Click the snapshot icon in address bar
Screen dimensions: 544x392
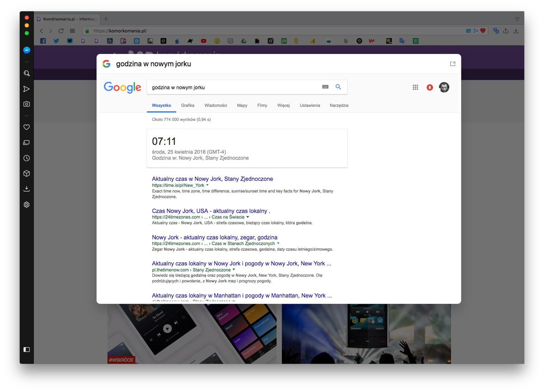(x=468, y=31)
